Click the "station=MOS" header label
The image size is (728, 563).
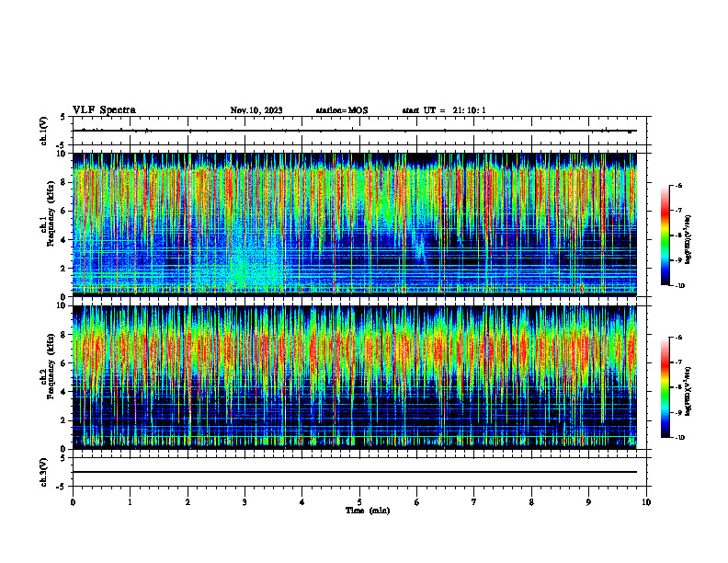pyautogui.click(x=342, y=110)
